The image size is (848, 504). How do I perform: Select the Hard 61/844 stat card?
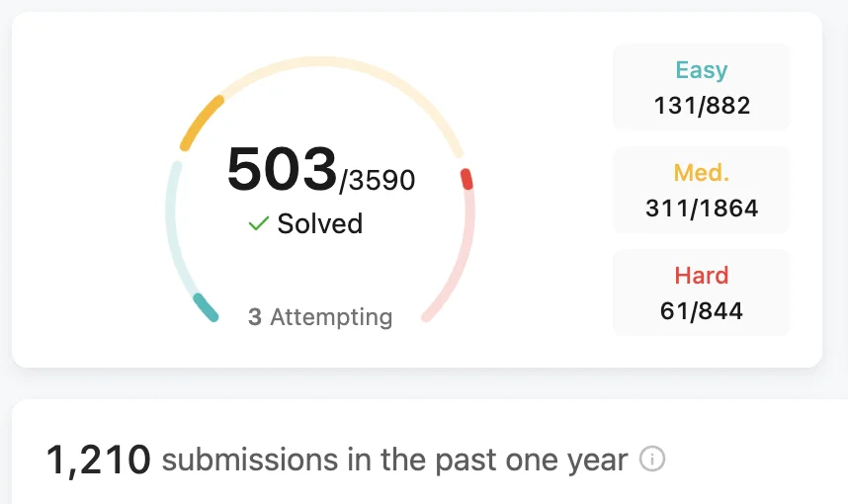click(701, 293)
